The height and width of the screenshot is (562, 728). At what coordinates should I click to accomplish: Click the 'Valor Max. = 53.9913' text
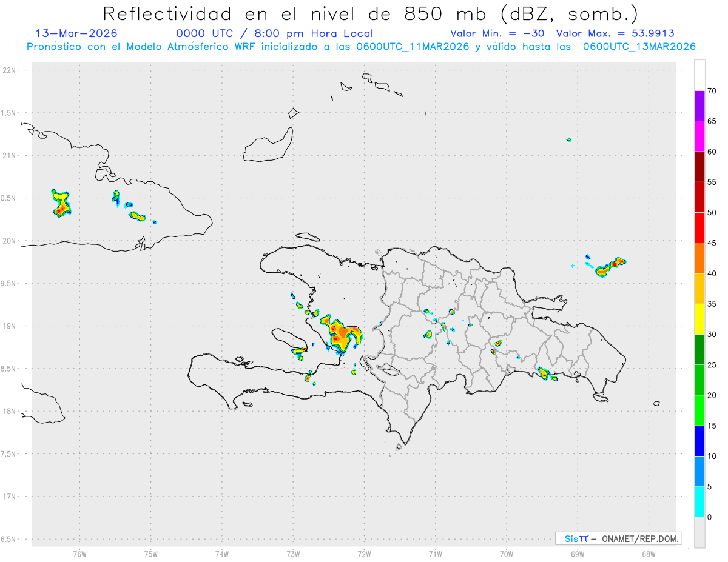(615, 33)
